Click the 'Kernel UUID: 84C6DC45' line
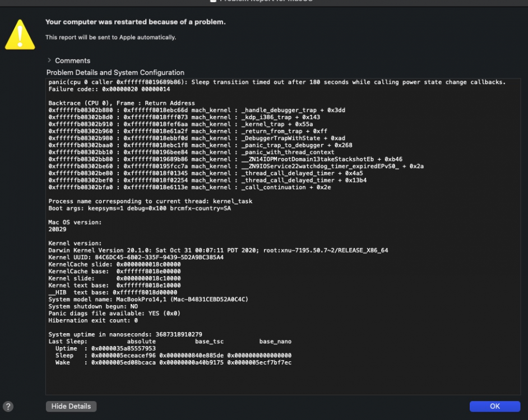Image resolution: width=528 pixels, height=420 pixels. tap(136, 258)
